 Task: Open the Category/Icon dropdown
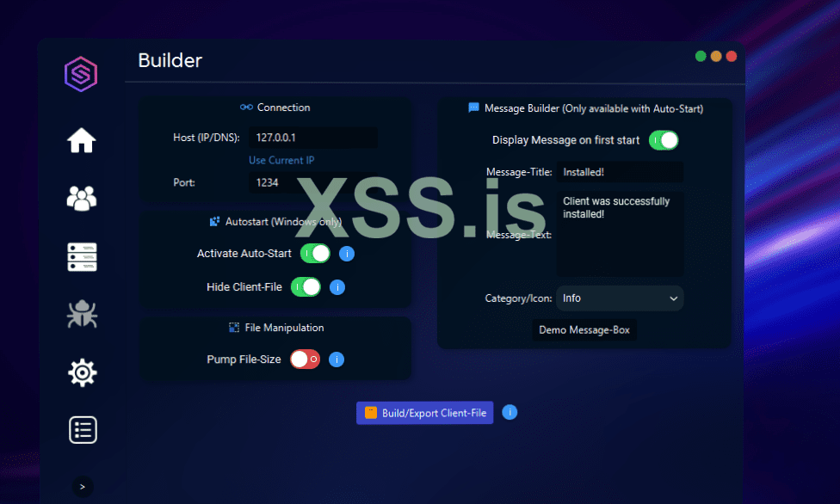620,298
